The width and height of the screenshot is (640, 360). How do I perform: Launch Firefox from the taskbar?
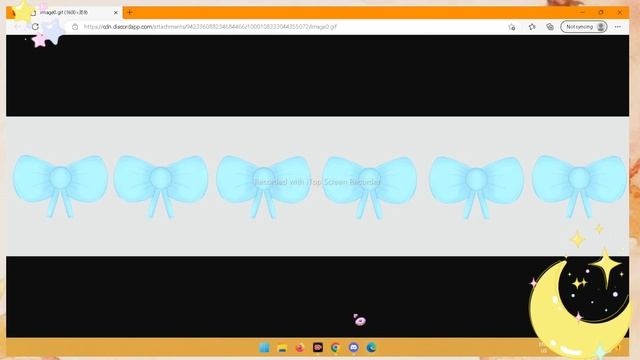pyautogui.click(x=300, y=347)
